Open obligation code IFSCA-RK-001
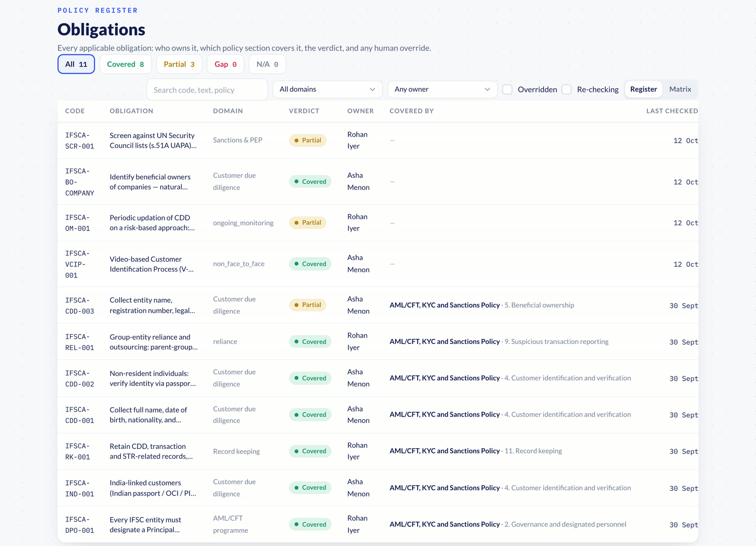 (x=77, y=452)
